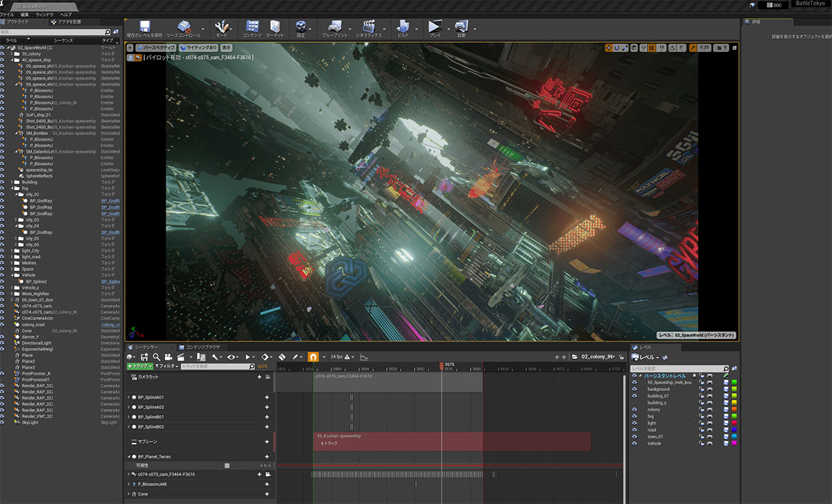This screenshot has width=832, height=504.
Task: Open the green Track add dropdown
Action: pyautogui.click(x=139, y=366)
